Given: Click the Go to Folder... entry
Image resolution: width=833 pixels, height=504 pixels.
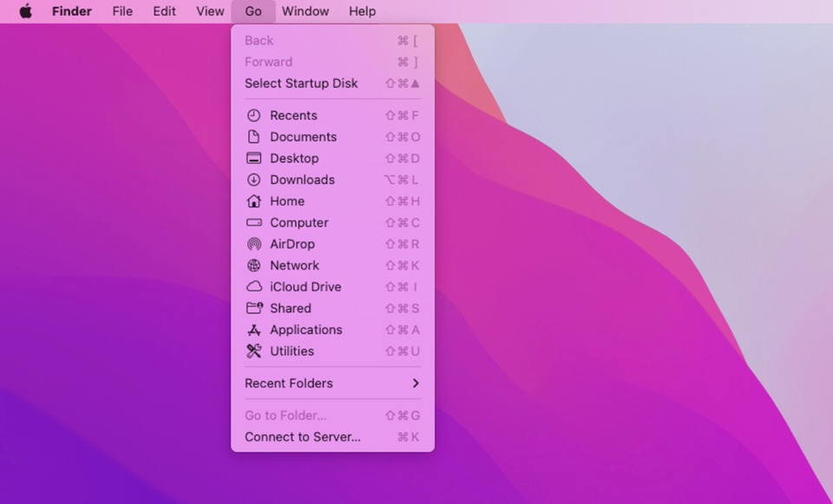Looking at the screenshot, I should [x=332, y=416].
